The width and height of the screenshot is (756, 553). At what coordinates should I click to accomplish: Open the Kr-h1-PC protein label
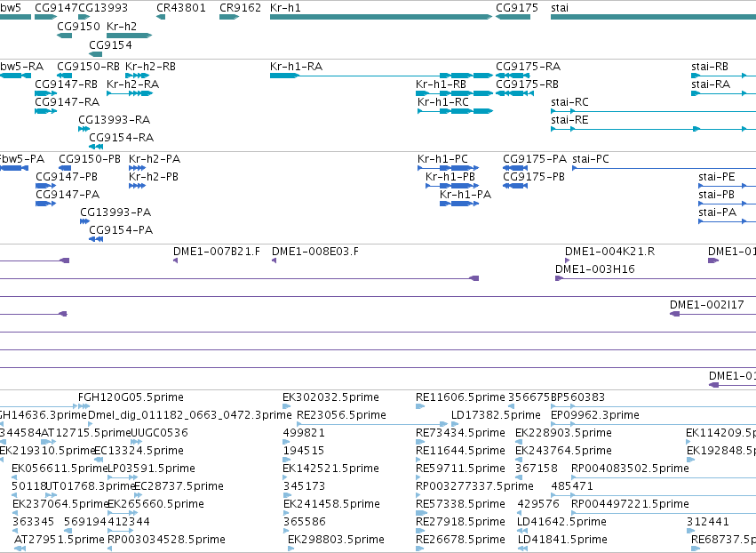[442, 159]
